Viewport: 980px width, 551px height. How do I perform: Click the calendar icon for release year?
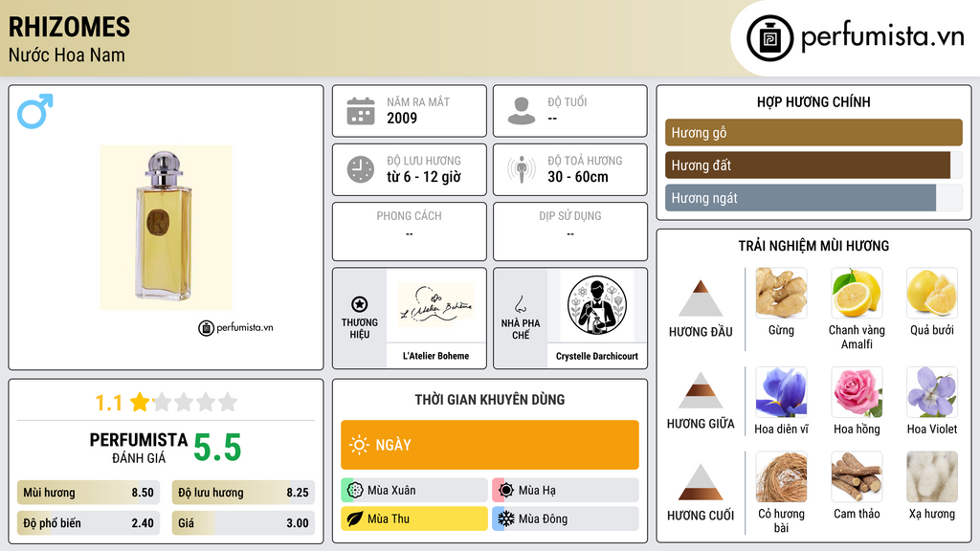[361, 111]
